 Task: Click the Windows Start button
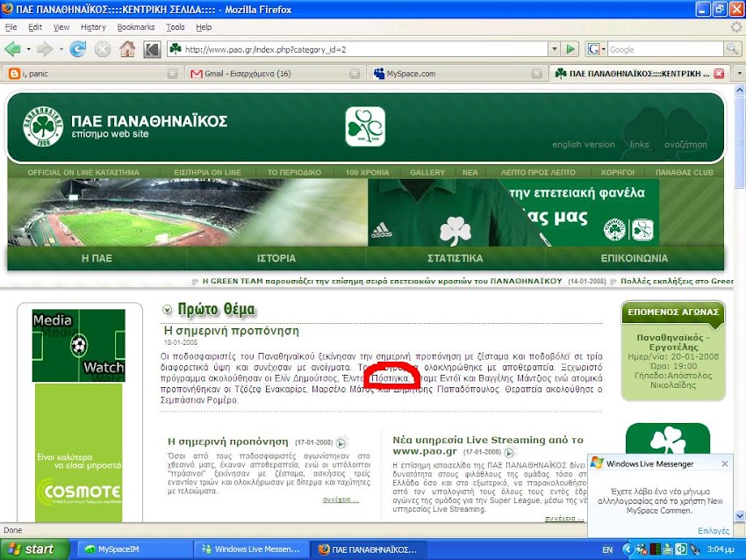tap(33, 549)
